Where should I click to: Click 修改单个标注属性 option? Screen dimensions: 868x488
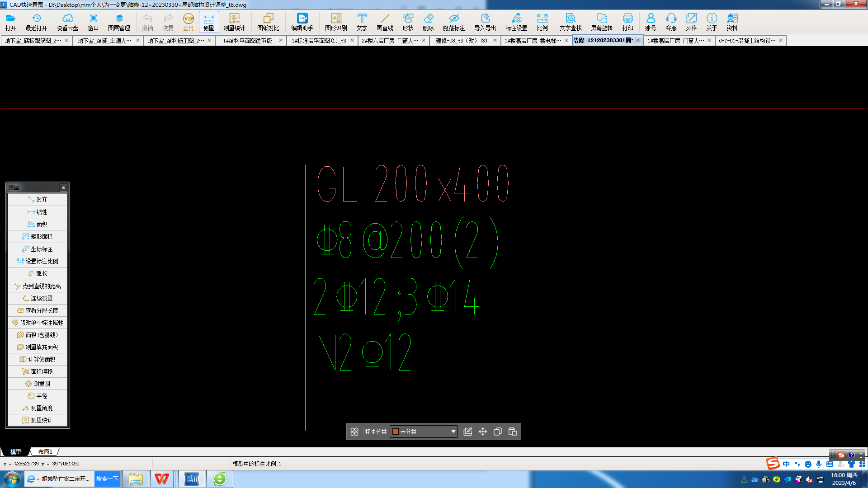38,323
